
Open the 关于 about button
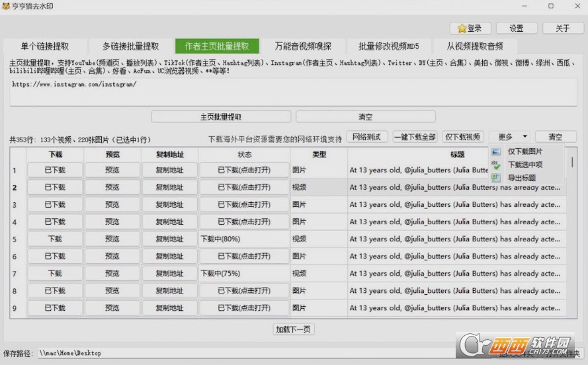pos(562,28)
